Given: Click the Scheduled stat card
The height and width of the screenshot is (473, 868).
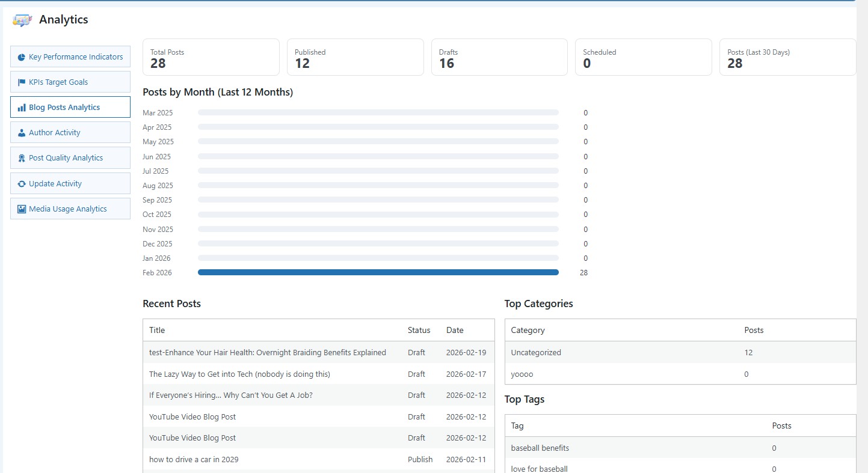Looking at the screenshot, I should click(x=643, y=57).
